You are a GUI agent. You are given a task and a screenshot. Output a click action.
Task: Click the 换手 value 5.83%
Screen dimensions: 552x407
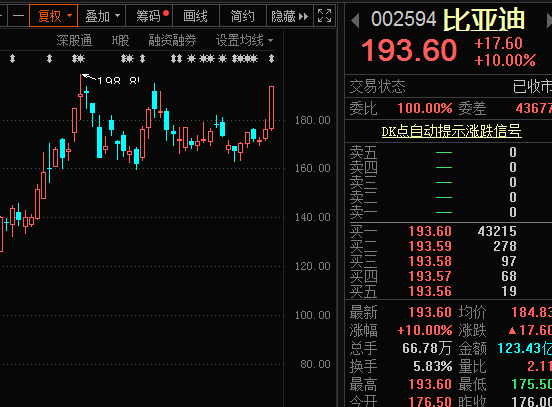pos(433,367)
